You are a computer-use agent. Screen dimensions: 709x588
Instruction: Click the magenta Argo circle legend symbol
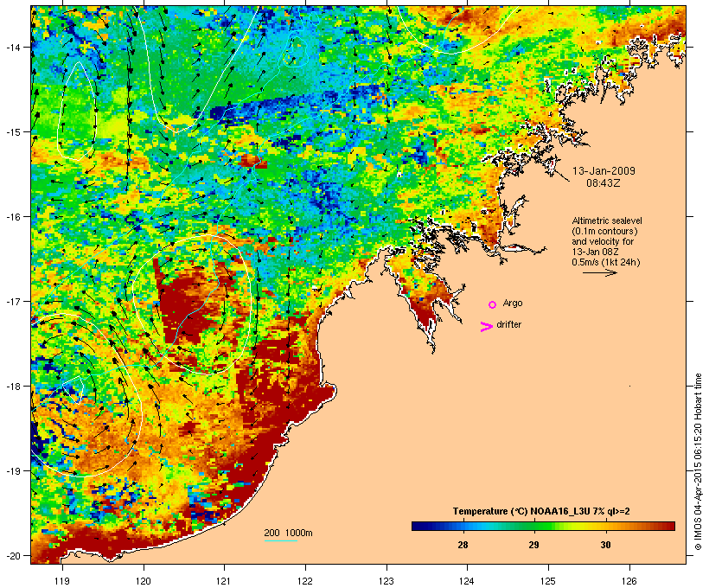pyautogui.click(x=493, y=304)
